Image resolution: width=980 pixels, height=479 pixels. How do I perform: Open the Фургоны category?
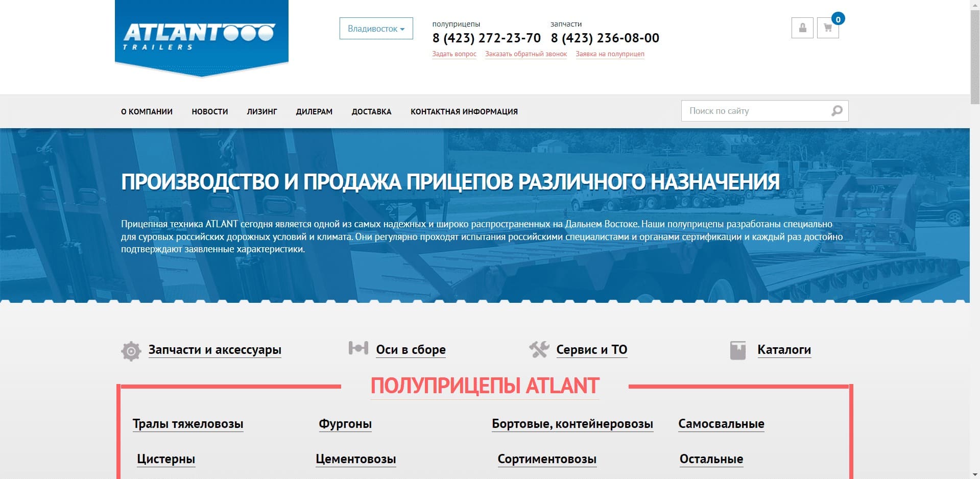tap(345, 424)
